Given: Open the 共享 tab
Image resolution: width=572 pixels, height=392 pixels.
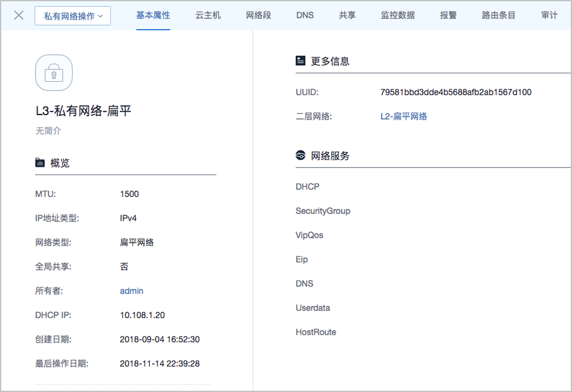Looking at the screenshot, I should pos(347,15).
